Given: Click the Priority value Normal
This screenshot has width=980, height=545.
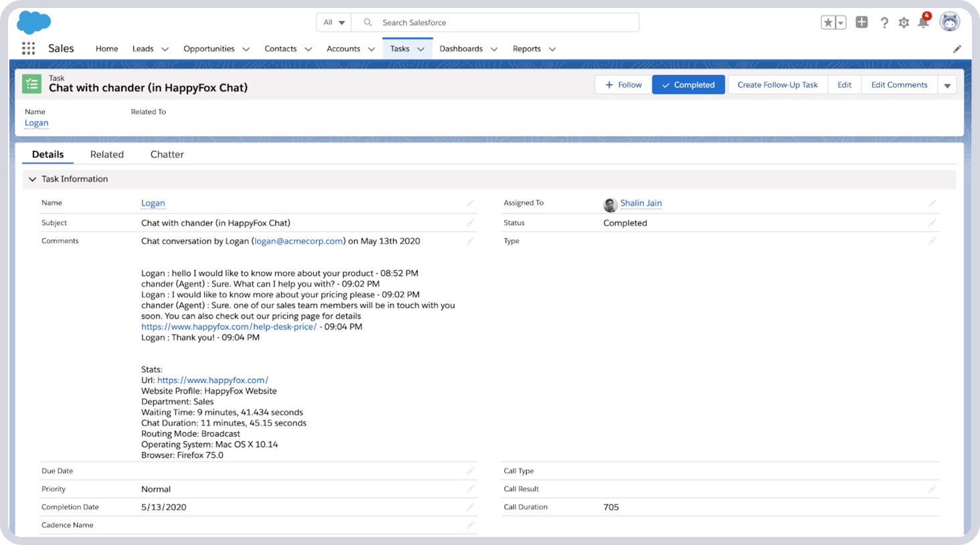Looking at the screenshot, I should click(x=156, y=489).
